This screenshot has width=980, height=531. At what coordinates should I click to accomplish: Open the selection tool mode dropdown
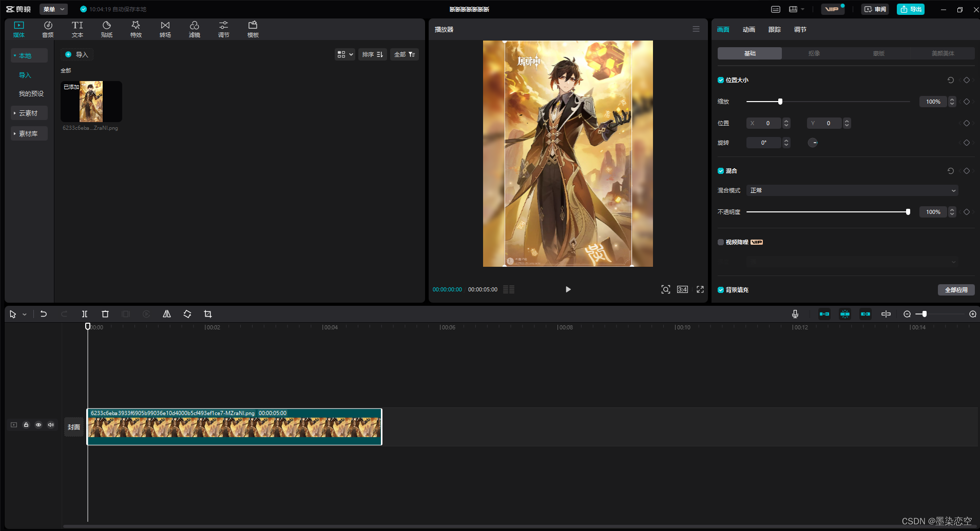24,314
